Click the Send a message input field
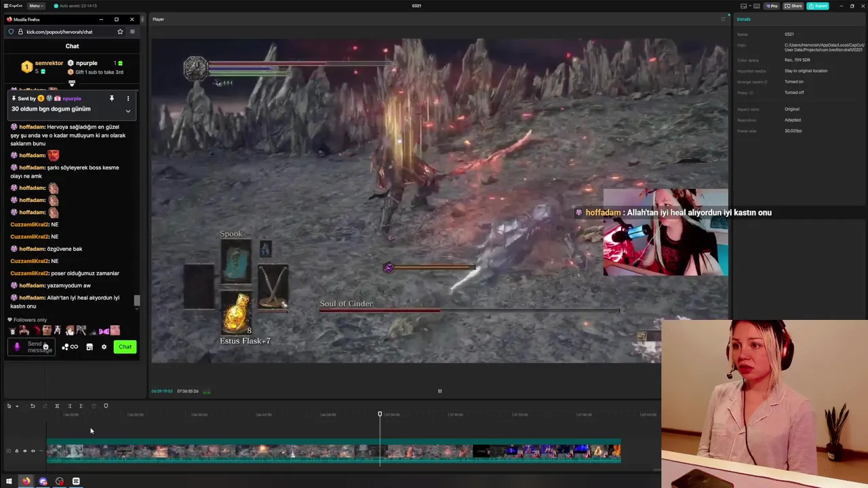The image size is (868, 488). [x=31, y=347]
